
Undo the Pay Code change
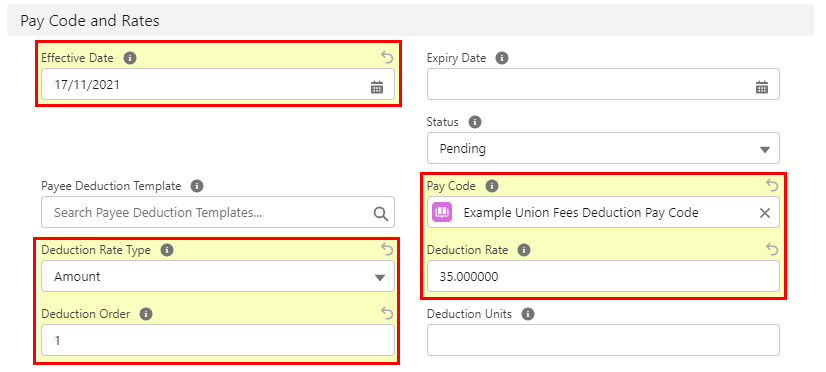772,185
